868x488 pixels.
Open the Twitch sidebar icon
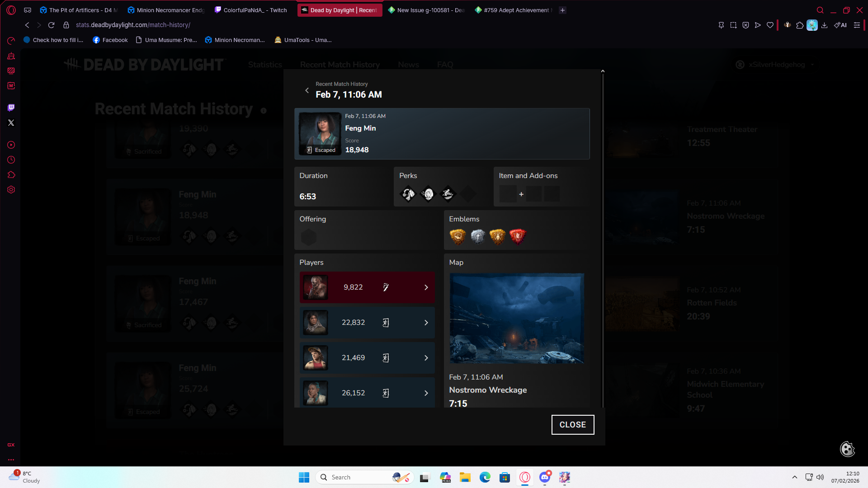(x=11, y=108)
